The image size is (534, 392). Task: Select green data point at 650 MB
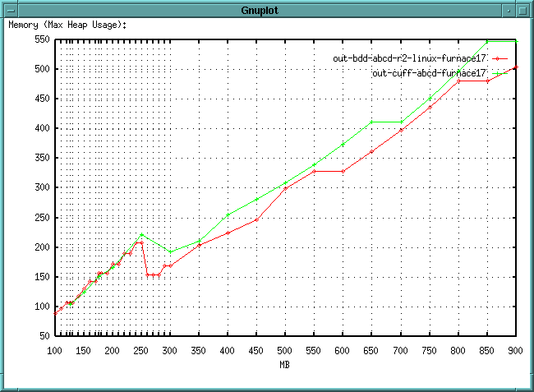pyautogui.click(x=371, y=122)
